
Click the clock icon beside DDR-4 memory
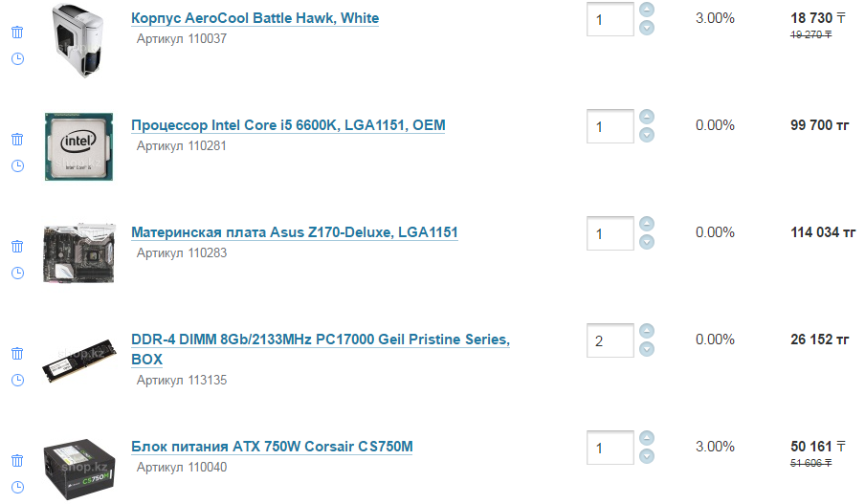point(17,380)
